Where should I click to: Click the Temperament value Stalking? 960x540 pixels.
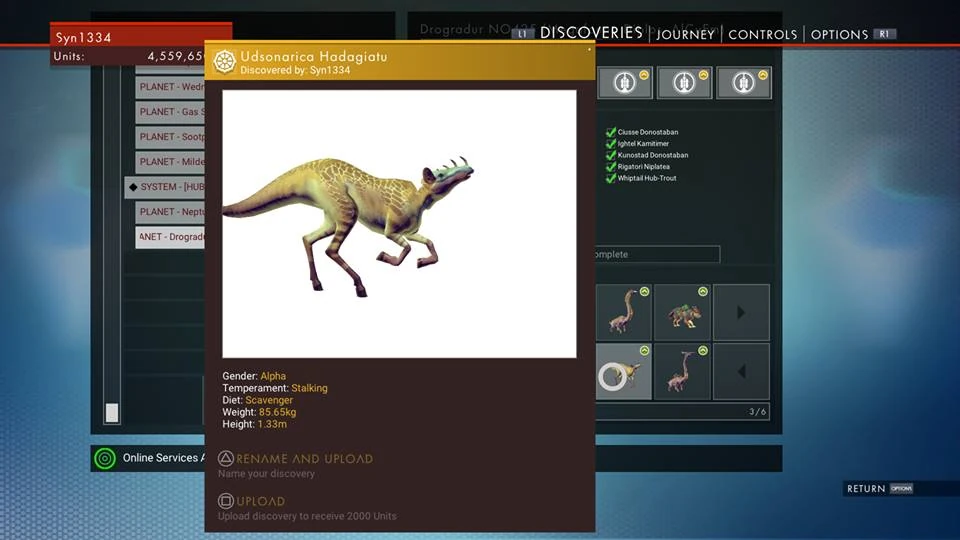coord(309,388)
